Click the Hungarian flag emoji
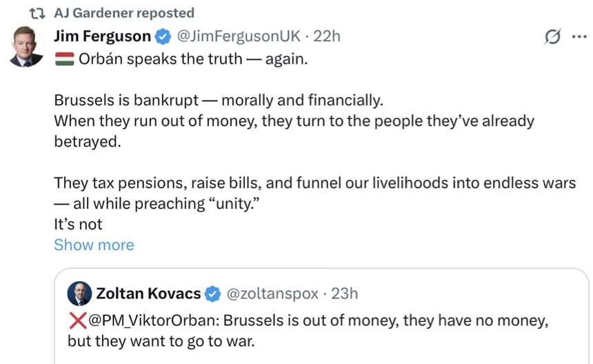Screen dimensions: 593x364 64,59
